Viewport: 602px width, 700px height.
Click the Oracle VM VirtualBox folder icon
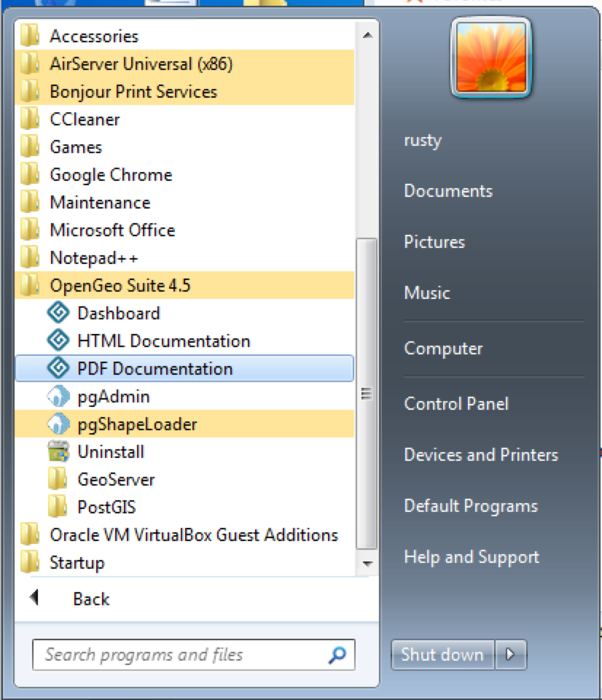pos(31,534)
